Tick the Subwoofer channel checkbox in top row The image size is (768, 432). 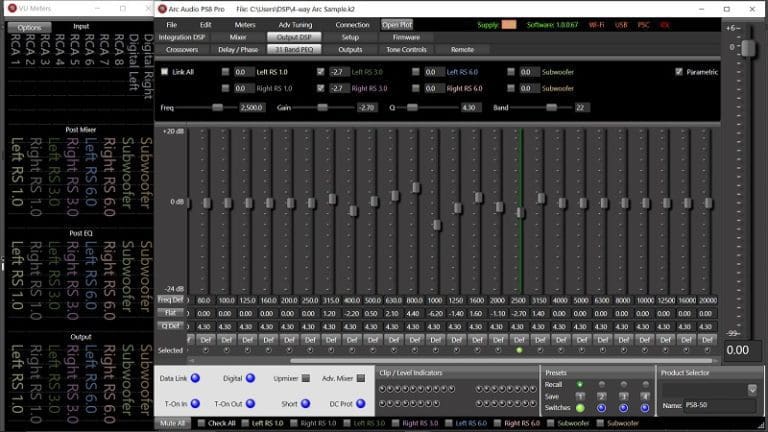pyautogui.click(x=510, y=72)
